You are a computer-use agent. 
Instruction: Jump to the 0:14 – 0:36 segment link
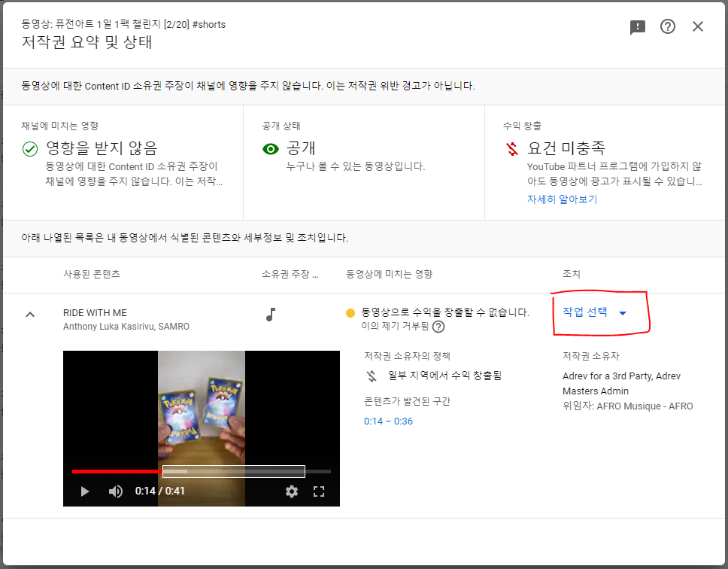pos(388,421)
